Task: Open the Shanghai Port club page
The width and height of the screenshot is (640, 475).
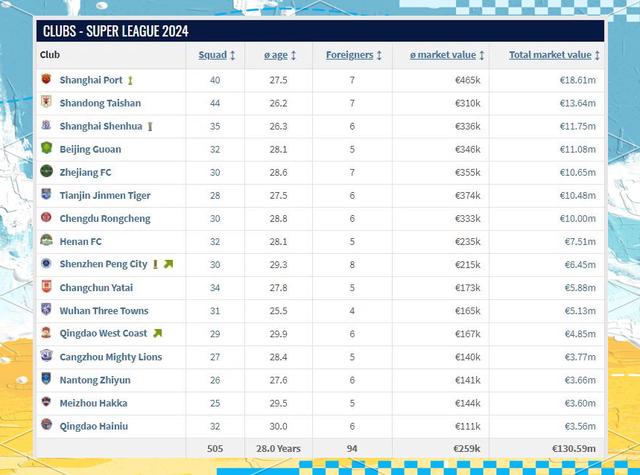Action: 91,80
